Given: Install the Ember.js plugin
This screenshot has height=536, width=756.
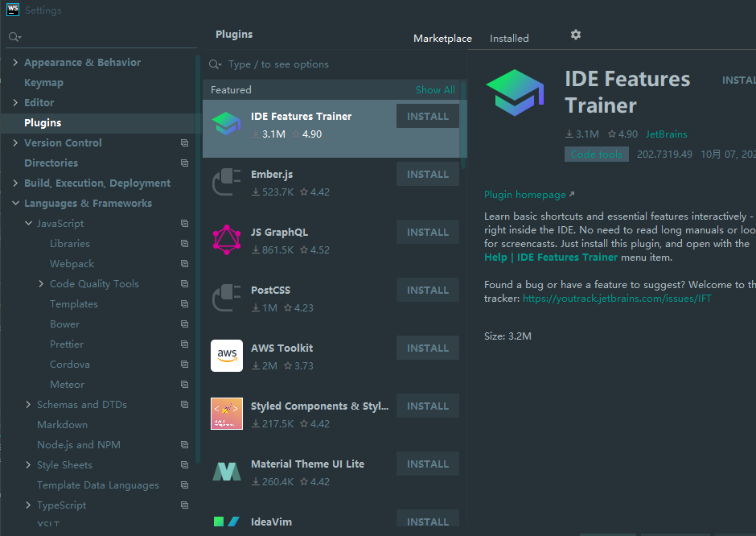Looking at the screenshot, I should [428, 174].
